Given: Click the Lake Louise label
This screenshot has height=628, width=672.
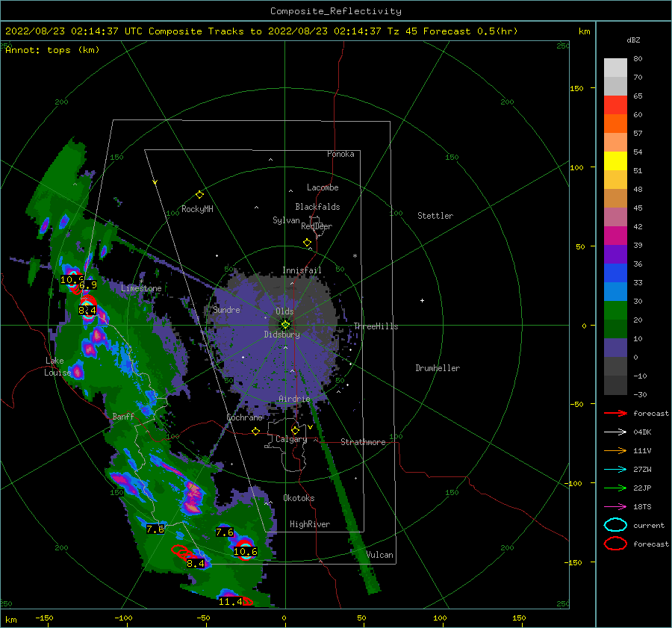Looking at the screenshot, I should [x=57, y=367].
